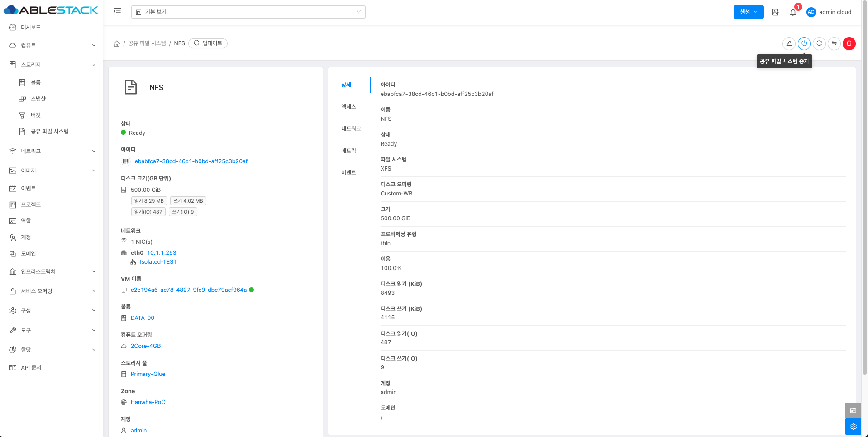The height and width of the screenshot is (437, 868).
Task: Click the edit pencil icon button
Action: coord(789,43)
